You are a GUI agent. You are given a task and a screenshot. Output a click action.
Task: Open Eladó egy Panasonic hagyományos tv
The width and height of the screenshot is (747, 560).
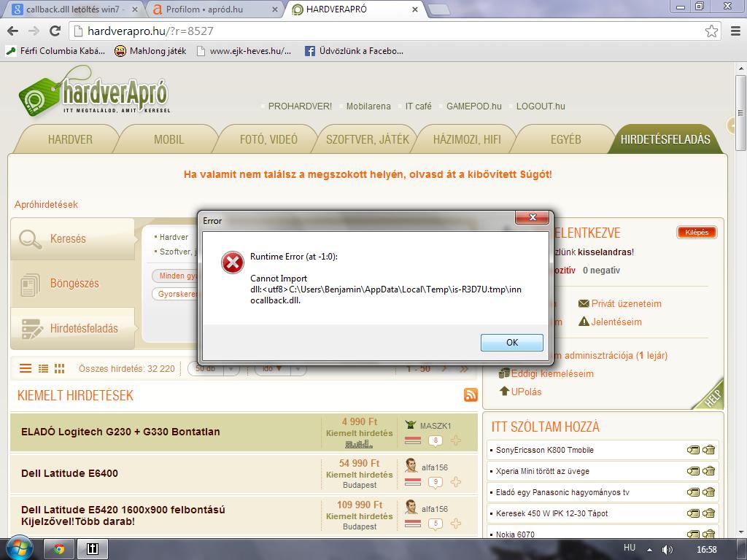(x=562, y=492)
